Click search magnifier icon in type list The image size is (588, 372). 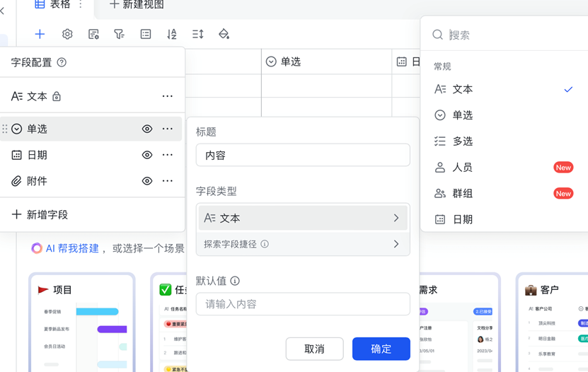437,35
